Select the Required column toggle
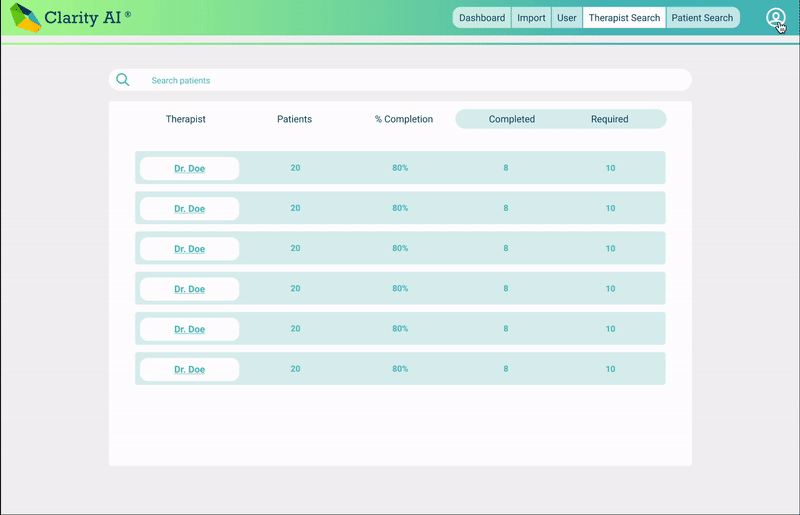 pos(609,119)
